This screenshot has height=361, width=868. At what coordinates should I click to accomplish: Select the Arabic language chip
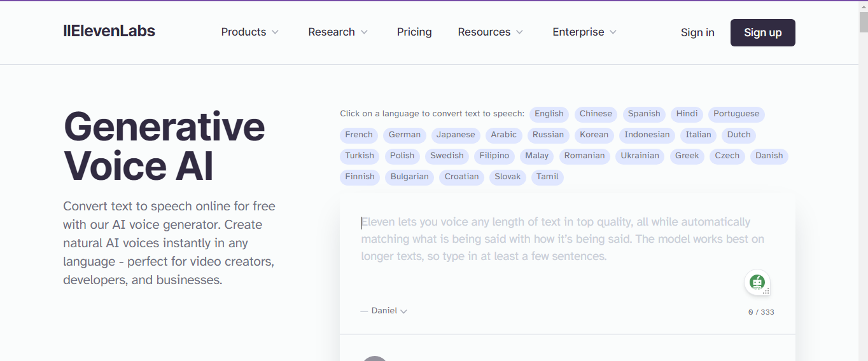(504, 135)
